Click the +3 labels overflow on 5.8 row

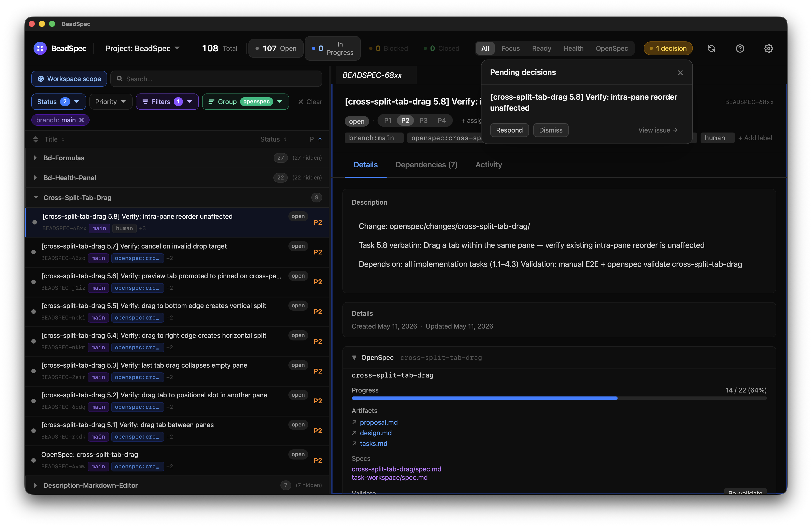tap(142, 228)
